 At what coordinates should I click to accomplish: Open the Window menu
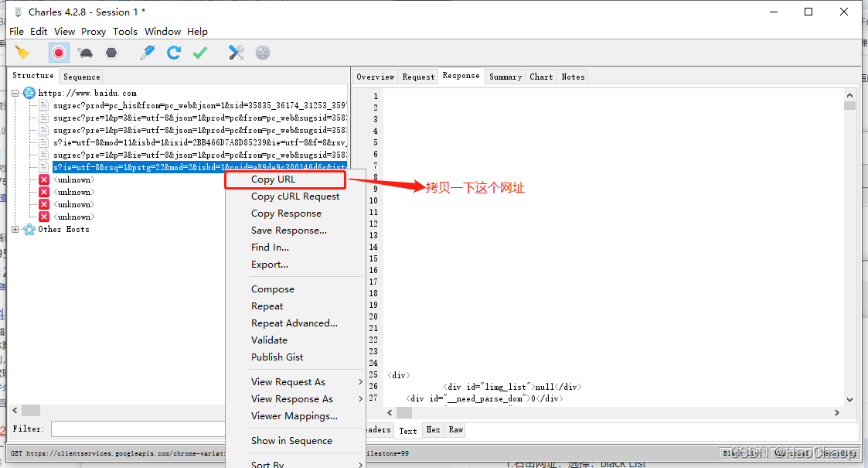point(163,32)
